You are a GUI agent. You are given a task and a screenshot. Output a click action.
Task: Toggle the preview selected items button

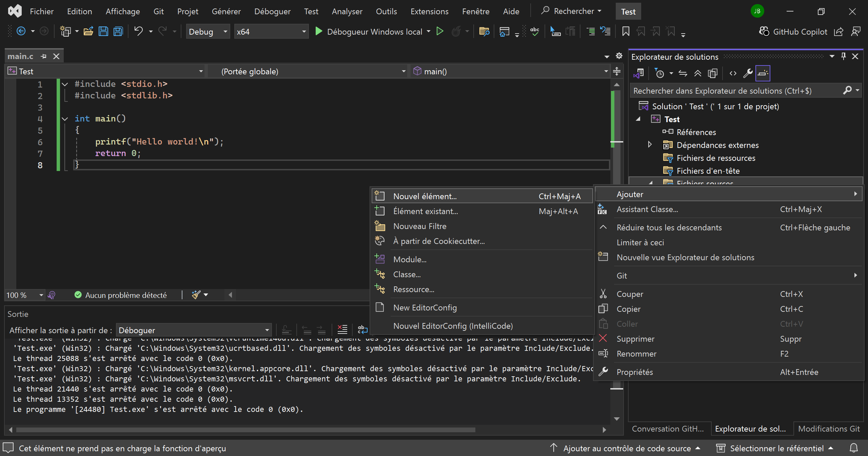tap(763, 73)
